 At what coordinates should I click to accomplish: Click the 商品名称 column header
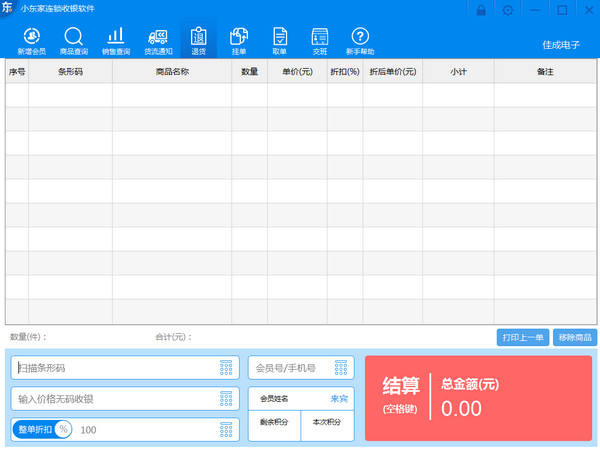[172, 72]
